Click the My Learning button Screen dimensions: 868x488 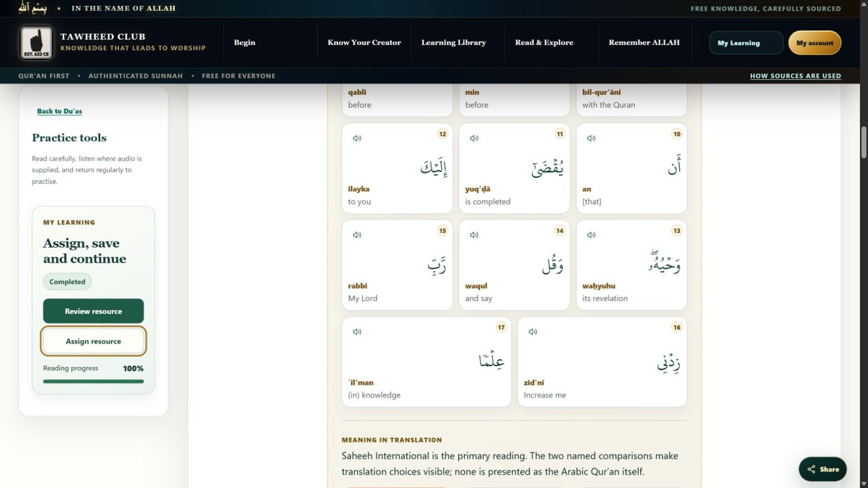tap(746, 43)
